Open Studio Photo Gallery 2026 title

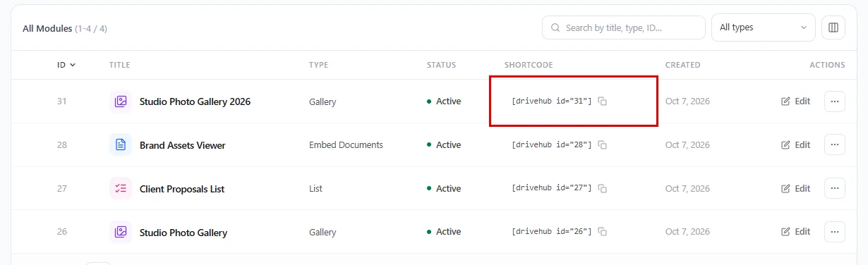tap(195, 101)
